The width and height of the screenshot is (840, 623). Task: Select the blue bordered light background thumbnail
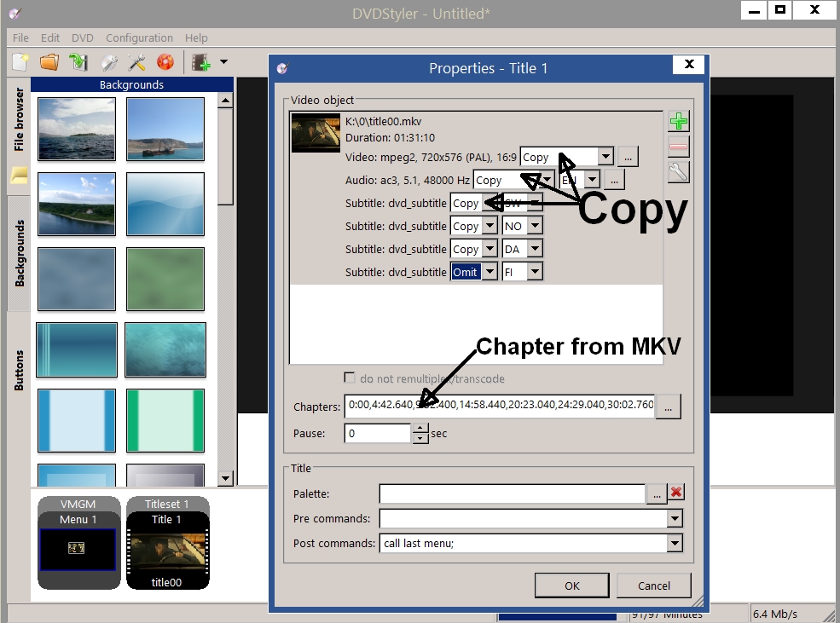(77, 420)
